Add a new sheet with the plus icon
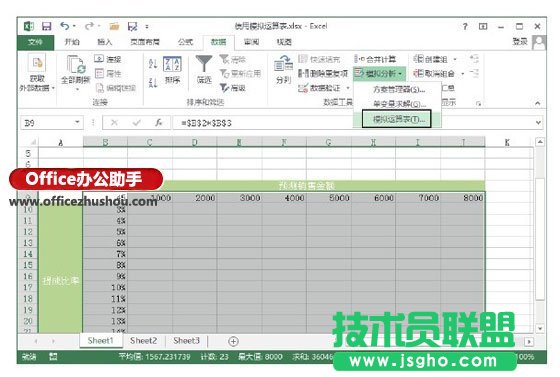Image resolution: width=560 pixels, height=377 pixels. click(x=233, y=341)
